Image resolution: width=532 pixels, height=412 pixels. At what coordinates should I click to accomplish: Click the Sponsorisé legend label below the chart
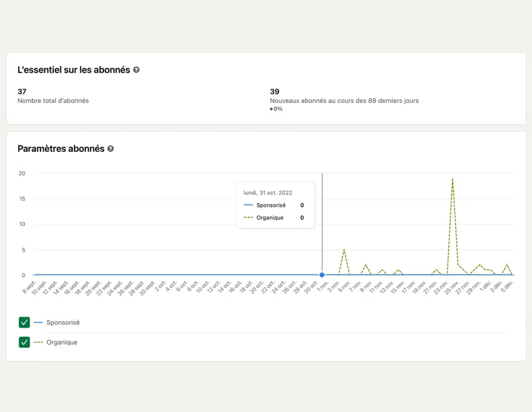tap(63, 323)
